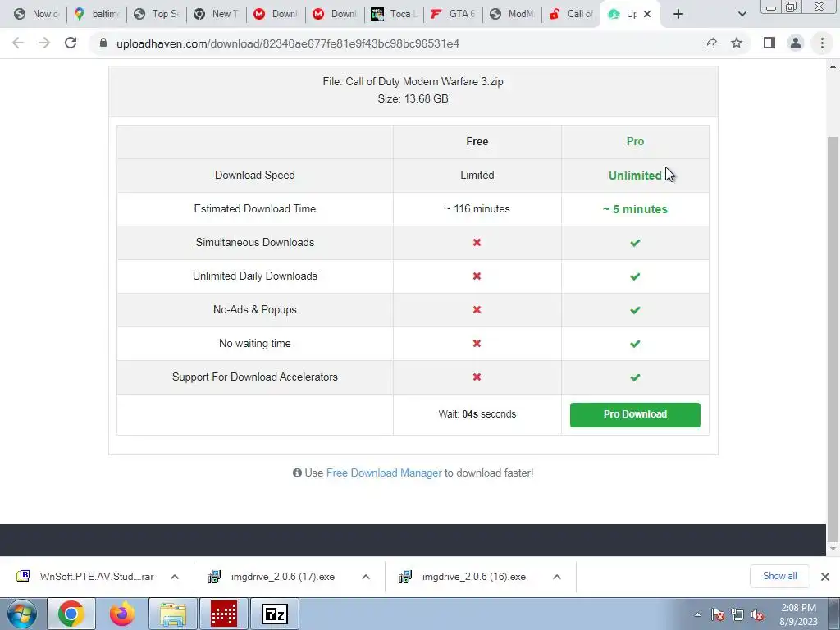Click the info icon beside 'Use Free Download Manager'
Image resolution: width=840 pixels, height=630 pixels.
[x=297, y=473]
